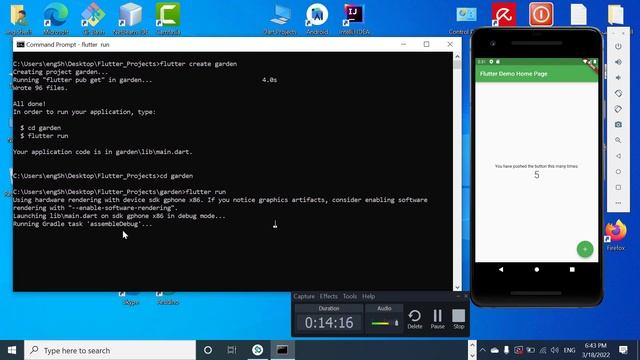The height and width of the screenshot is (360, 640).
Task: Open Windows Start menu
Action: click(x=12, y=350)
